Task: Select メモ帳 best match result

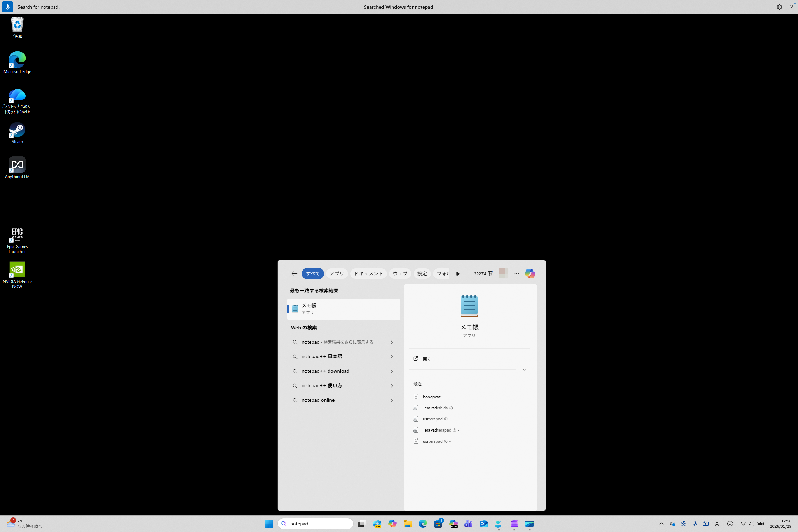Action: [343, 309]
